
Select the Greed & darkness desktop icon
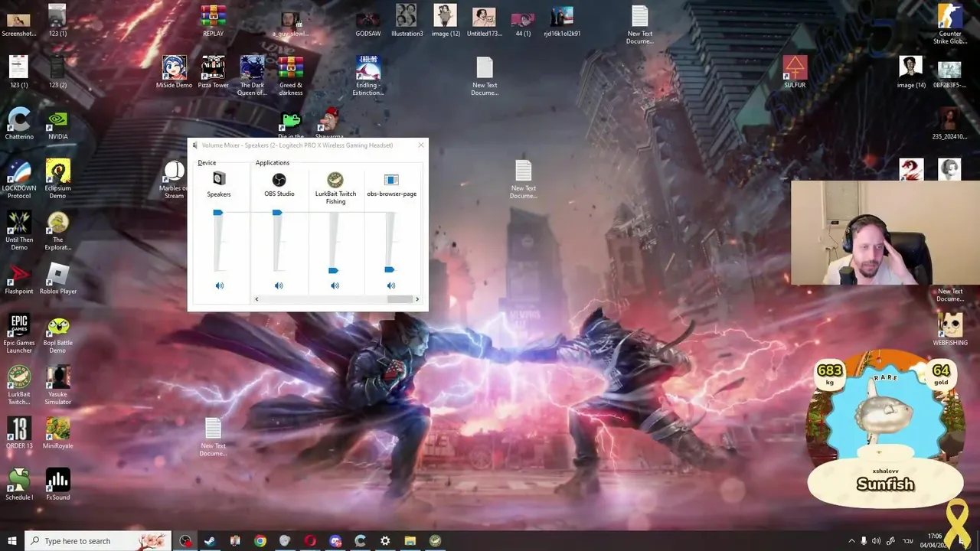pyautogui.click(x=291, y=76)
